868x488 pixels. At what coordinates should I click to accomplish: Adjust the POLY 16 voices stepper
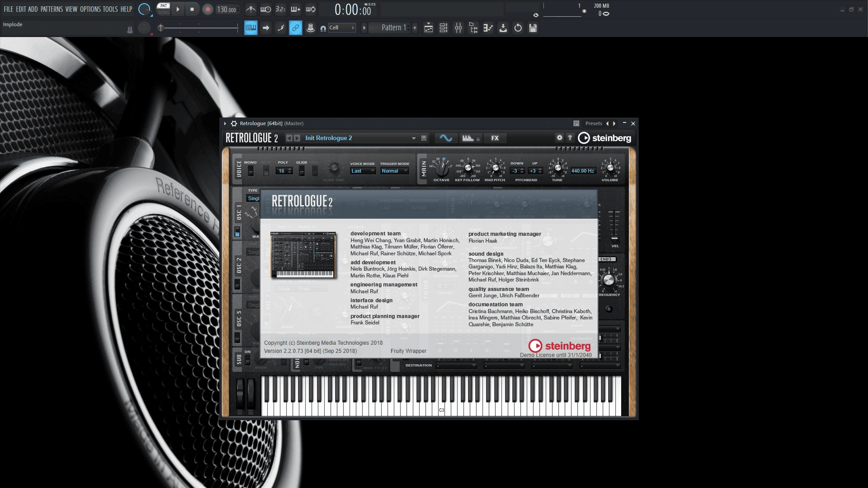[285, 171]
